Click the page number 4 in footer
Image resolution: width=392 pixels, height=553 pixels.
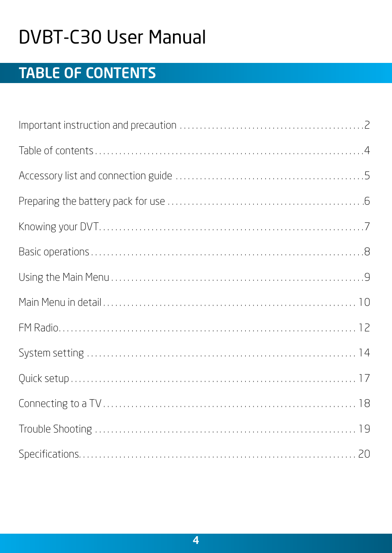click(196, 540)
